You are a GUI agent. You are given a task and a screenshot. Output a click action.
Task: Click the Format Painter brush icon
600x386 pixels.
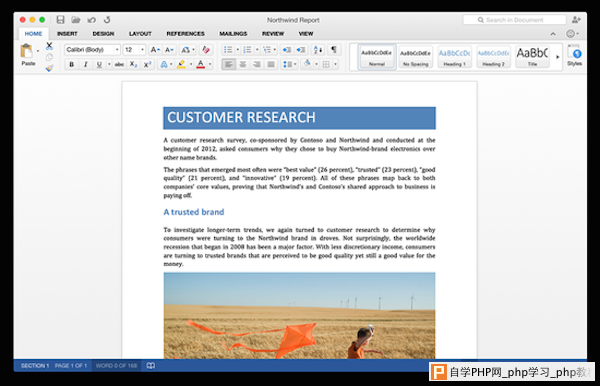click(49, 68)
